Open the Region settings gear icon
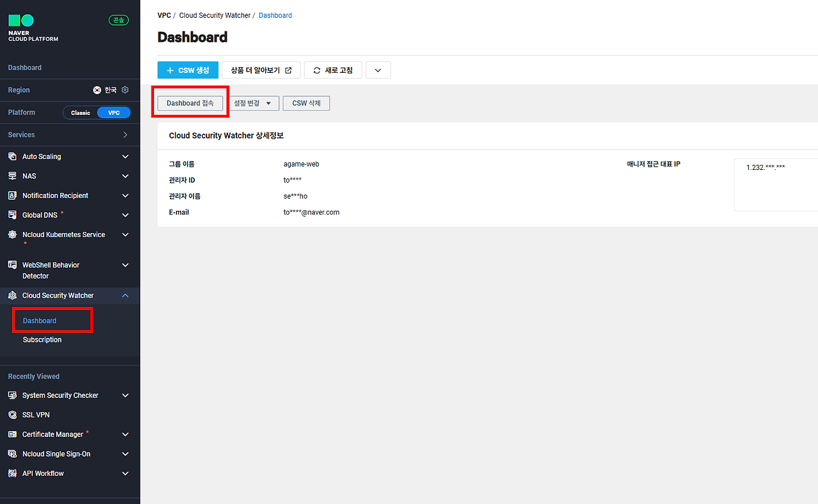This screenshot has width=818, height=504. click(x=125, y=90)
